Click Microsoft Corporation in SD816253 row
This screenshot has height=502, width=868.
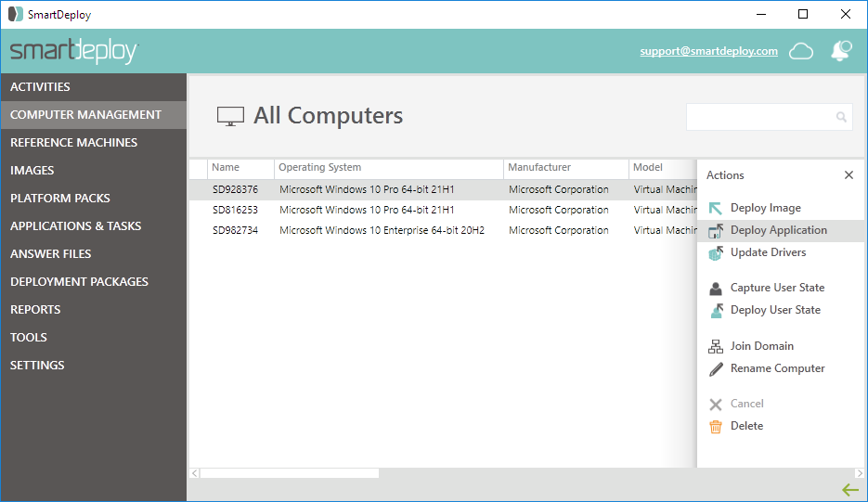point(559,211)
